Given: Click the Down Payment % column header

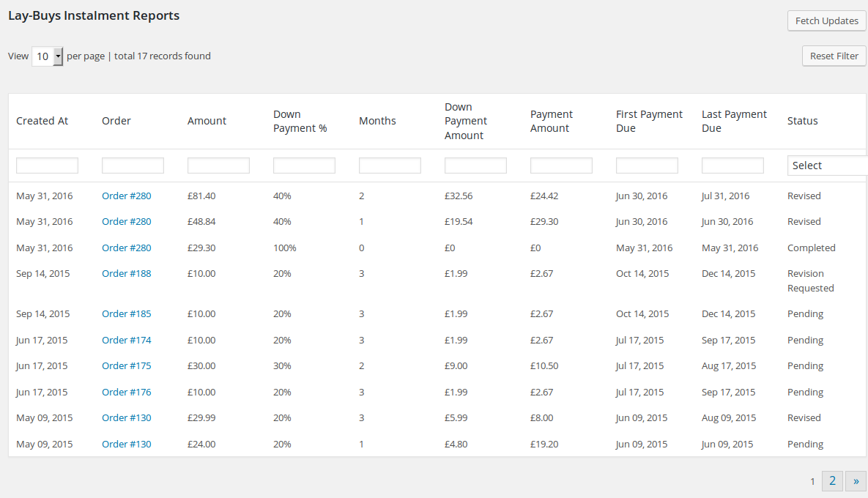Looking at the screenshot, I should click(x=300, y=121).
